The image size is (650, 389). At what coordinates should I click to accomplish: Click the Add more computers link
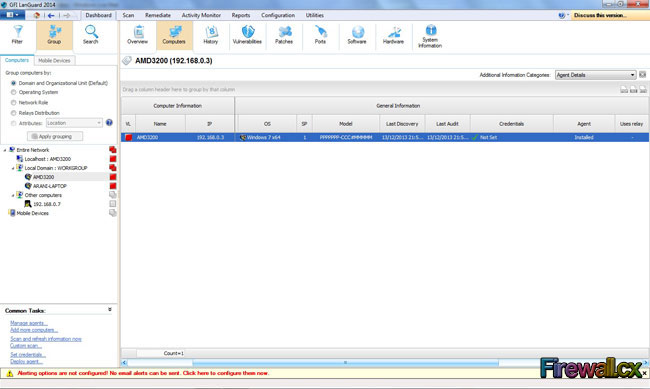(34, 330)
